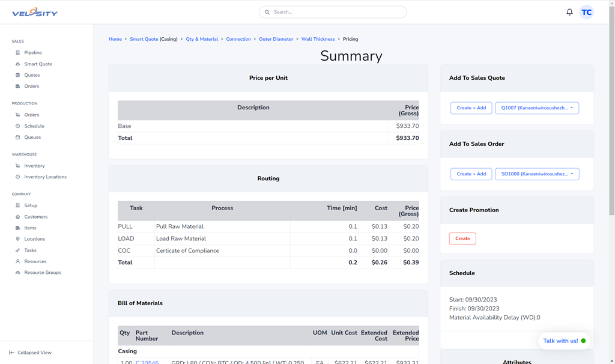
Task: Open the Talk with us chat widget
Action: [564, 341]
